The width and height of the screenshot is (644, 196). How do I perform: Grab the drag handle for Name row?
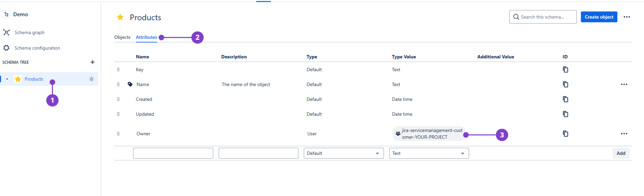118,85
